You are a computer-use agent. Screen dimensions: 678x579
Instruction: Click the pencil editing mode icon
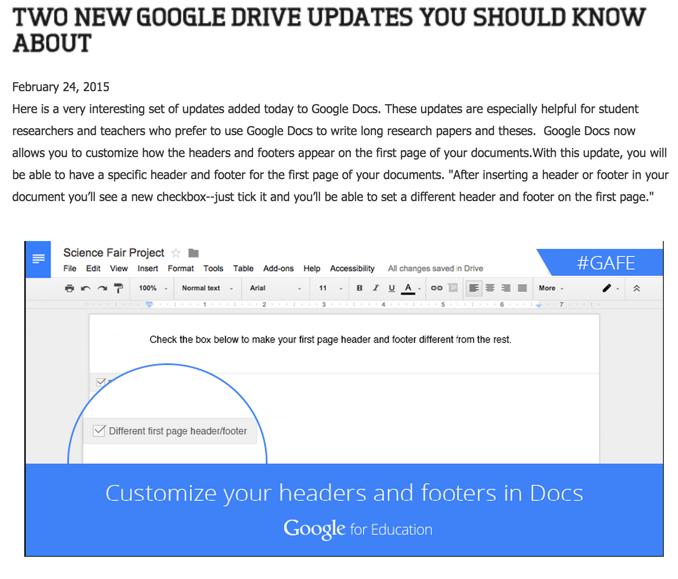[607, 288]
